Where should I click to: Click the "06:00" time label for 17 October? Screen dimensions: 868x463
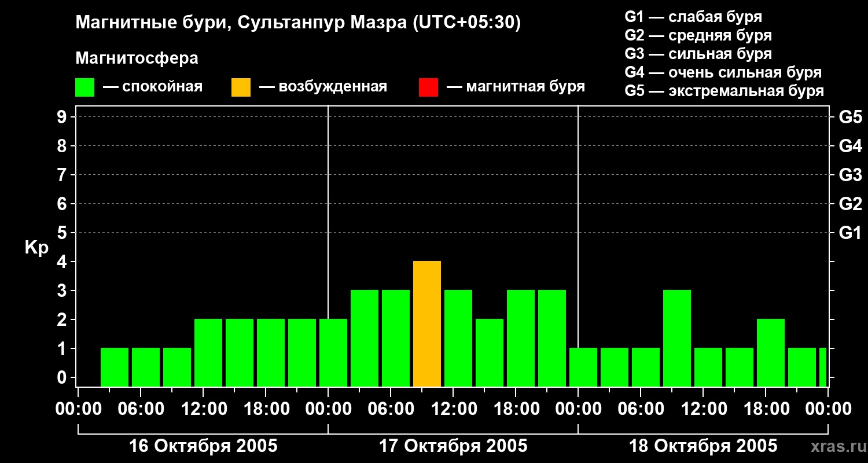point(390,409)
